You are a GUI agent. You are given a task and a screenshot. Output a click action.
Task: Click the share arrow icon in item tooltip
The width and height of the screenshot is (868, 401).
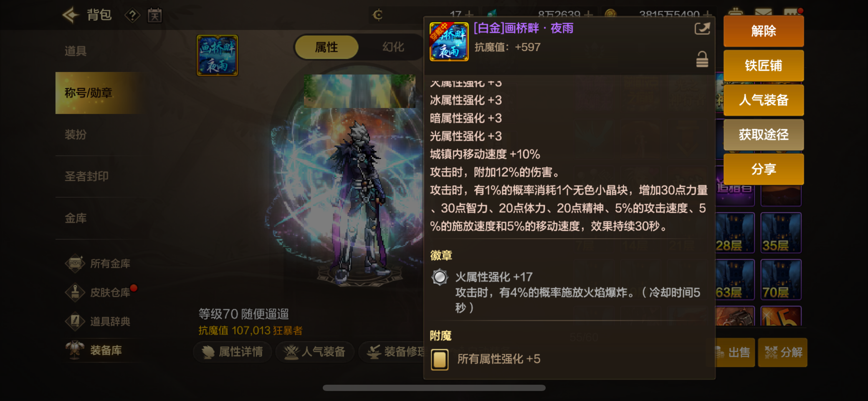click(702, 28)
